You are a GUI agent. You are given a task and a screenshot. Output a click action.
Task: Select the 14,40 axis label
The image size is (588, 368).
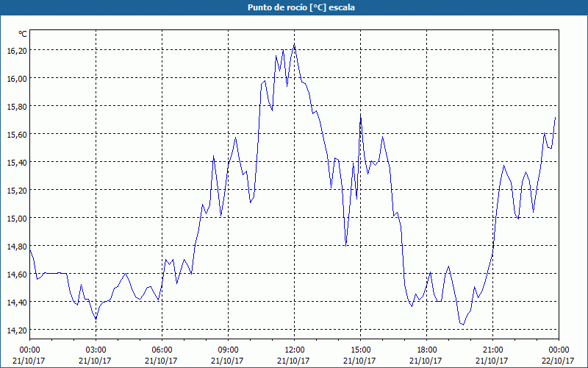pos(17,302)
